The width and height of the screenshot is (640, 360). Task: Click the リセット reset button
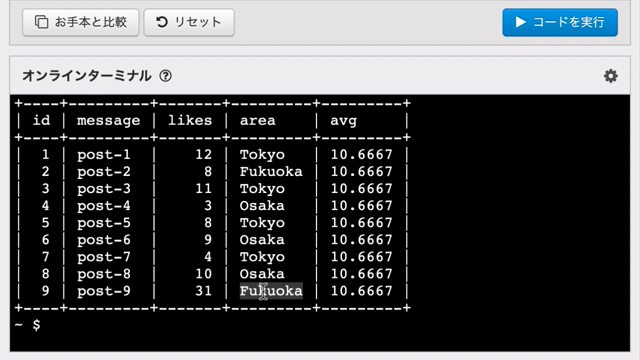coord(189,22)
